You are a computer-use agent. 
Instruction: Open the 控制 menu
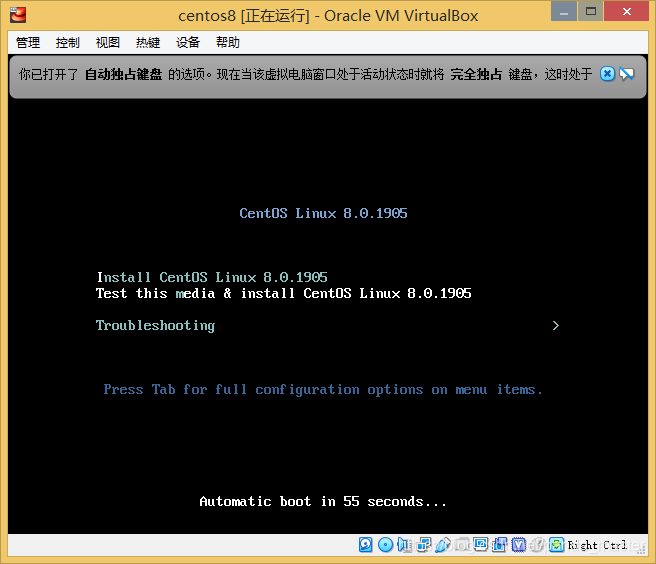[67, 42]
